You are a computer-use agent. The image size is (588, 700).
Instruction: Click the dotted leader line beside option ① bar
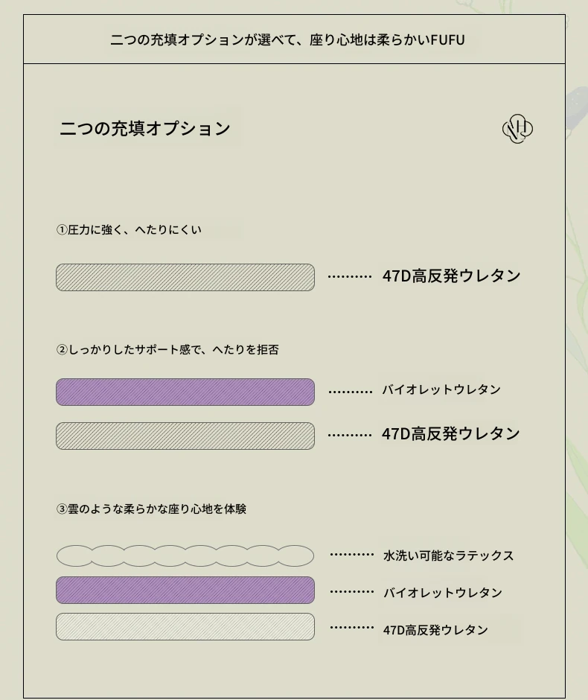tap(350, 277)
